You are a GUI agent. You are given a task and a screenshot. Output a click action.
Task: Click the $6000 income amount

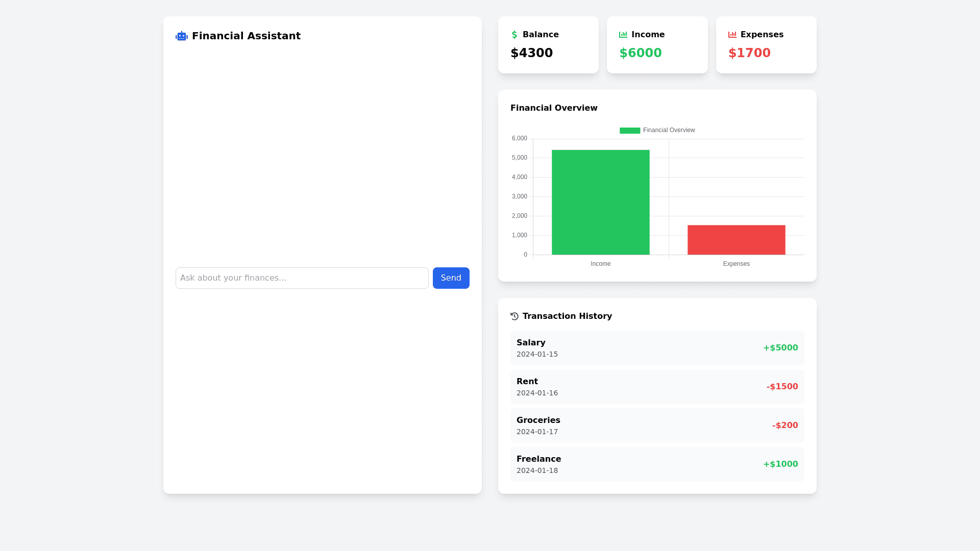[641, 53]
